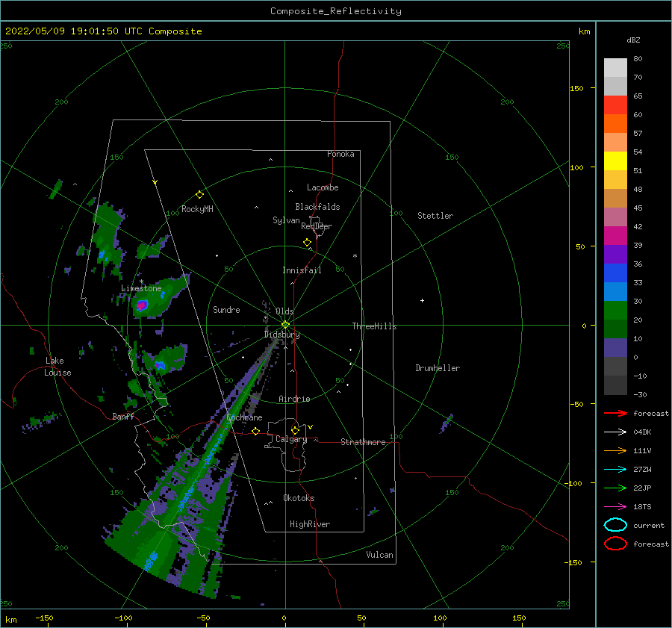Click the cyan current ellipse in legend
Screen dimensions: 672x628
click(x=615, y=525)
